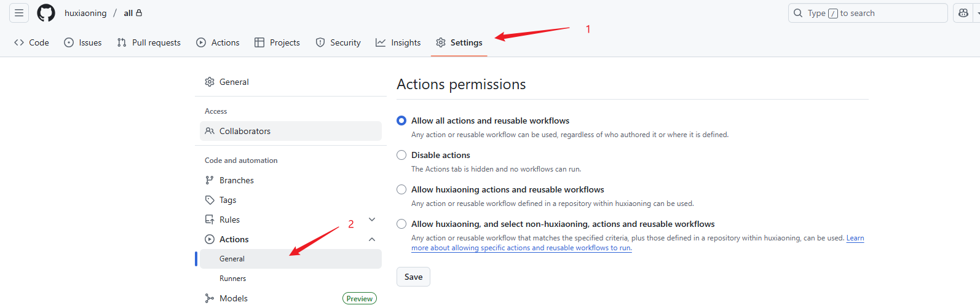This screenshot has height=305, width=980.
Task: Click the sidebar General gear icon
Action: pos(210,82)
